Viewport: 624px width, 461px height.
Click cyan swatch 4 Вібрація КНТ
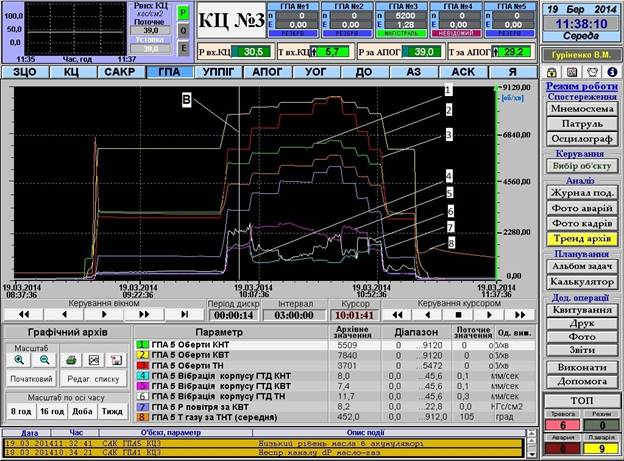(142, 376)
